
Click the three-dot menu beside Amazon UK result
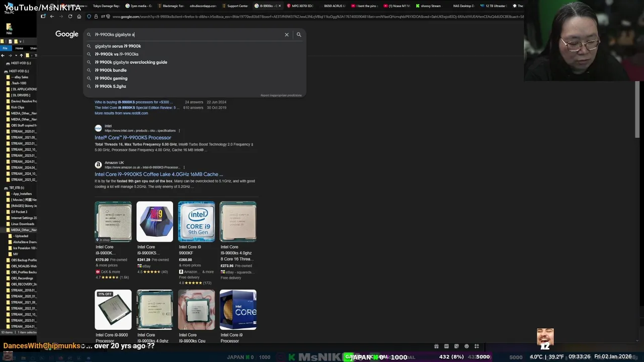coord(184,167)
